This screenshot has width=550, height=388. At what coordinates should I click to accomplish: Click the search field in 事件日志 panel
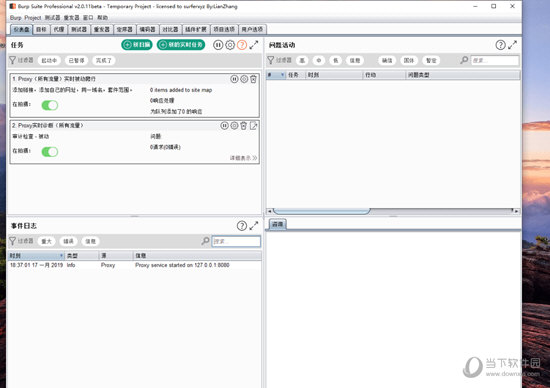coord(236,241)
